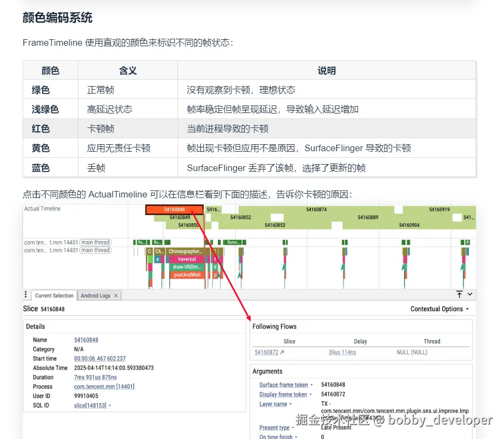Click the 红色 table cell
Image resolution: width=504 pixels, height=439 pixels.
51,129
